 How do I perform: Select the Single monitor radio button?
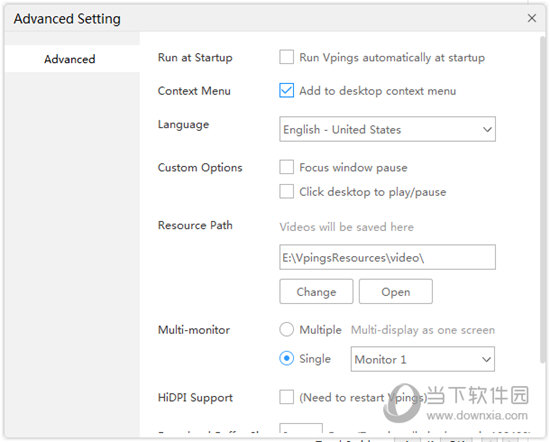click(x=287, y=359)
